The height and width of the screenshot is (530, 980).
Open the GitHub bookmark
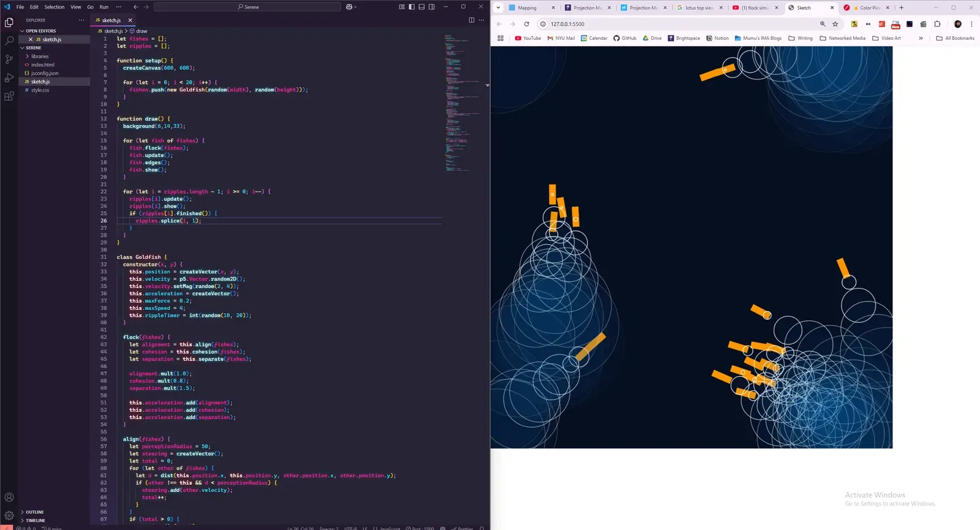pos(625,38)
